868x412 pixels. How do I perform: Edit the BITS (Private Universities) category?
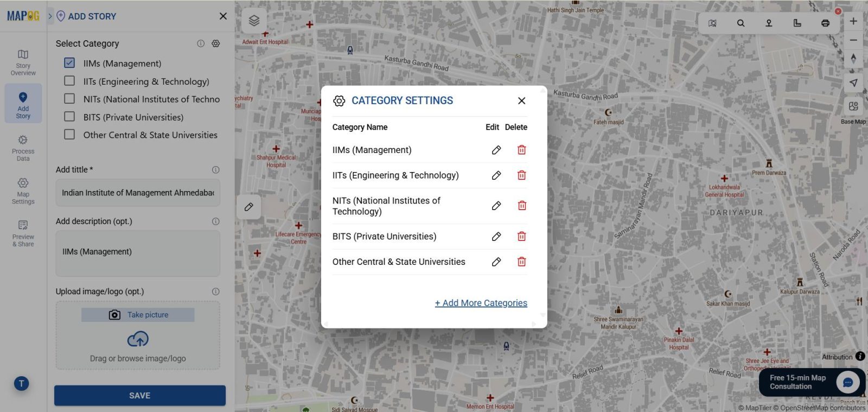tap(496, 237)
